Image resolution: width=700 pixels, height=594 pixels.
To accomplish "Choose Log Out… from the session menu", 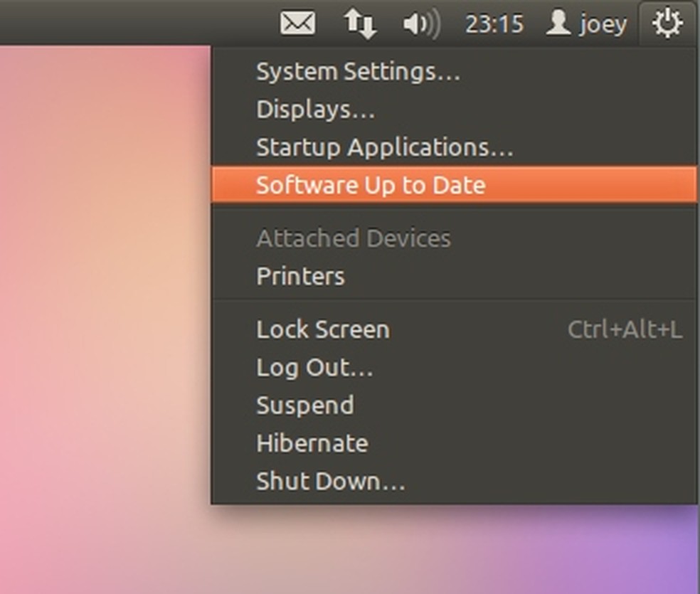I will (314, 368).
